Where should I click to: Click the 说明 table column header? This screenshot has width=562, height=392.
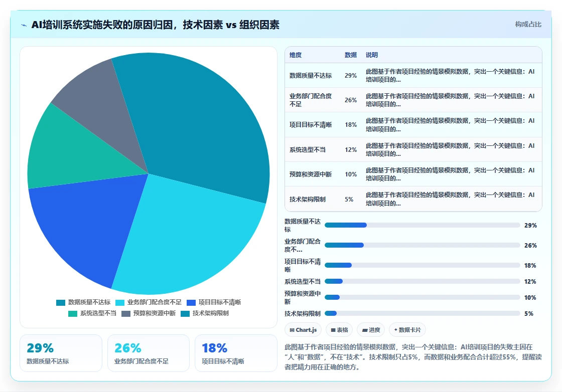point(372,55)
